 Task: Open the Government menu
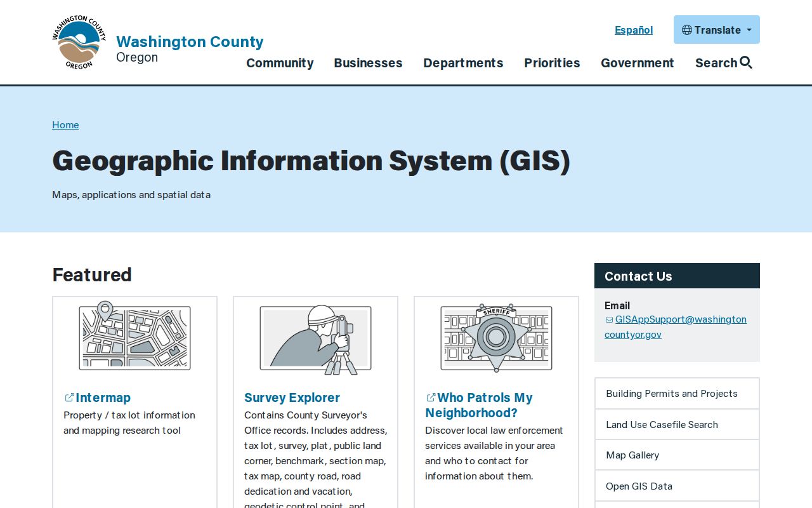638,63
